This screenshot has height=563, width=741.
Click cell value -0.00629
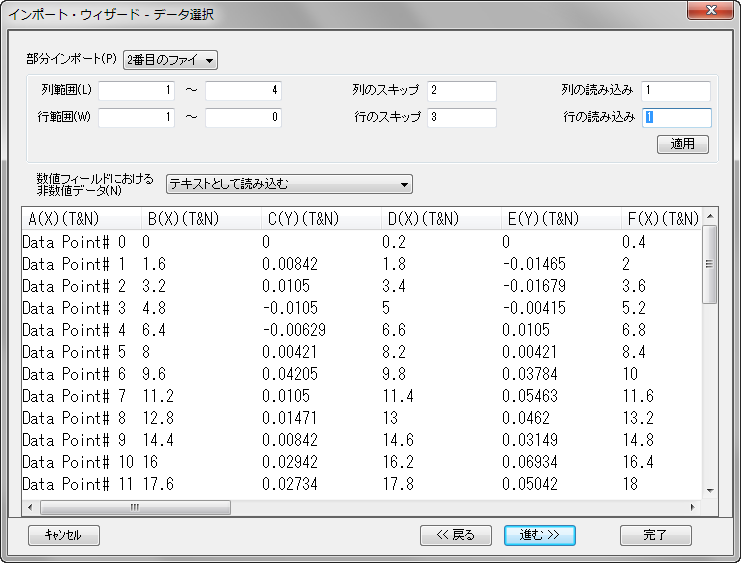294,330
